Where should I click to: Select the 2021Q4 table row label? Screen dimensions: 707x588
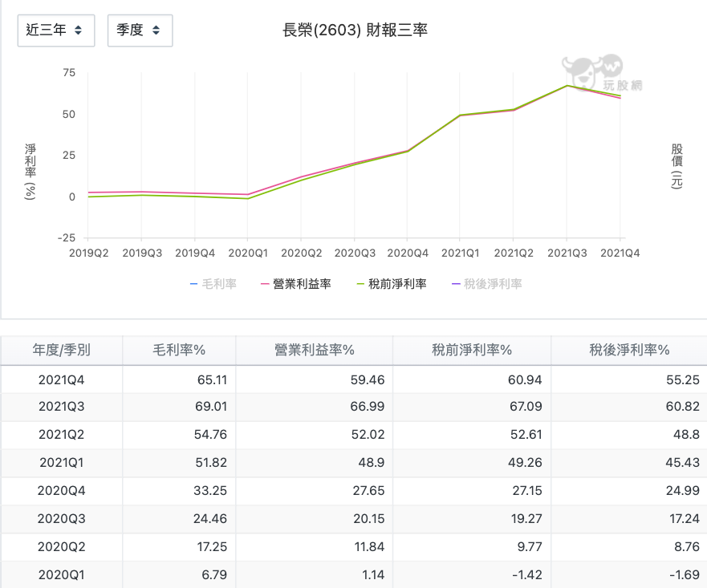tap(61, 380)
